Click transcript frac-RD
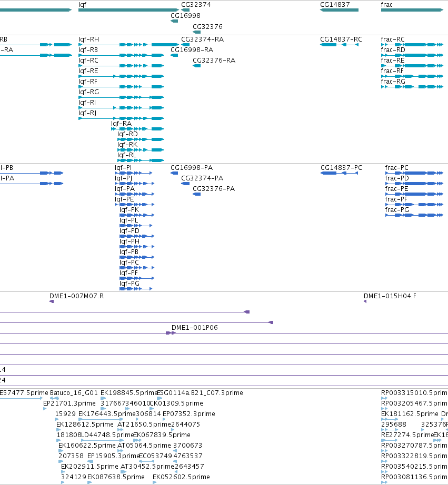 (393, 50)
